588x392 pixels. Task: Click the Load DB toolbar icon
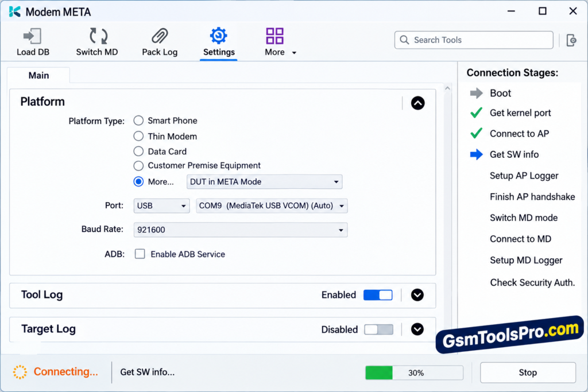[x=32, y=36]
